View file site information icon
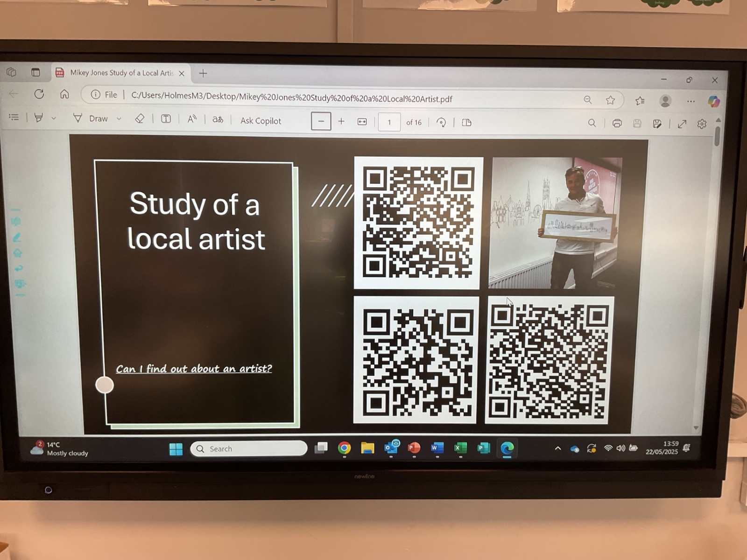The width and height of the screenshot is (747, 560). (95, 95)
